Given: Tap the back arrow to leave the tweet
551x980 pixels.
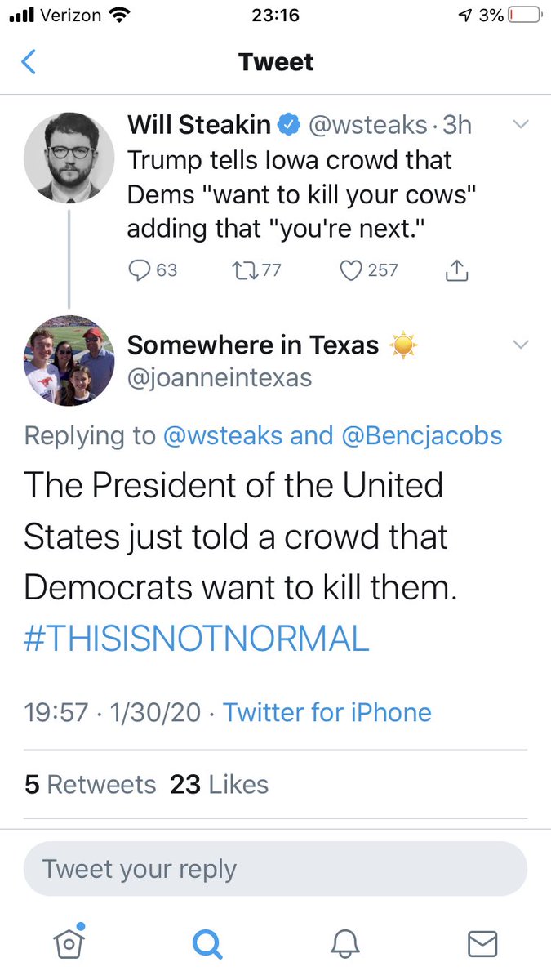Looking at the screenshot, I should pyautogui.click(x=29, y=62).
